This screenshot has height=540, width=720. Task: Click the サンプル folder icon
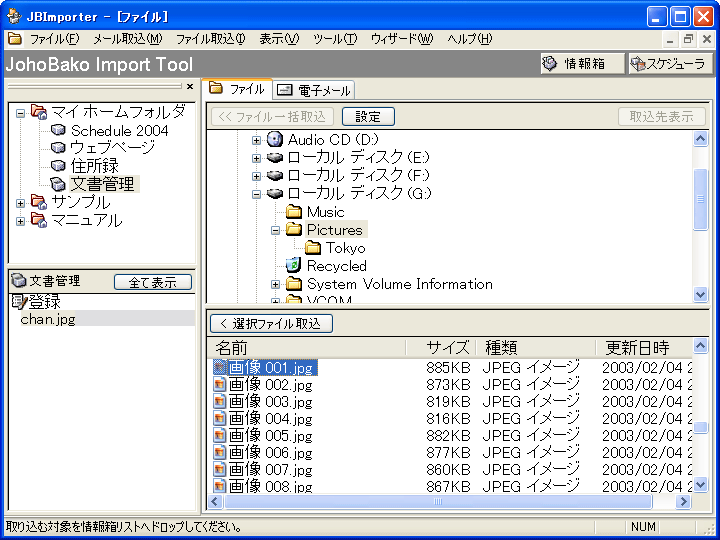39,202
